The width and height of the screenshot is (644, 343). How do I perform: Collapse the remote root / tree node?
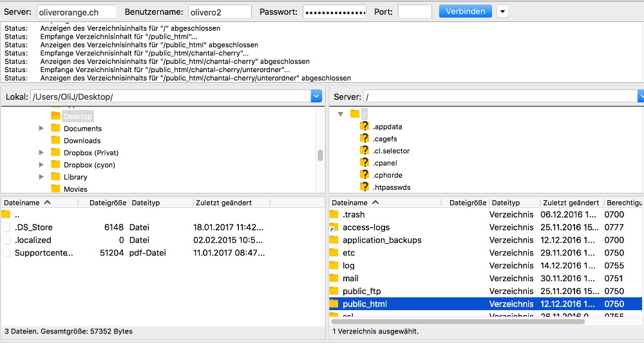point(341,114)
